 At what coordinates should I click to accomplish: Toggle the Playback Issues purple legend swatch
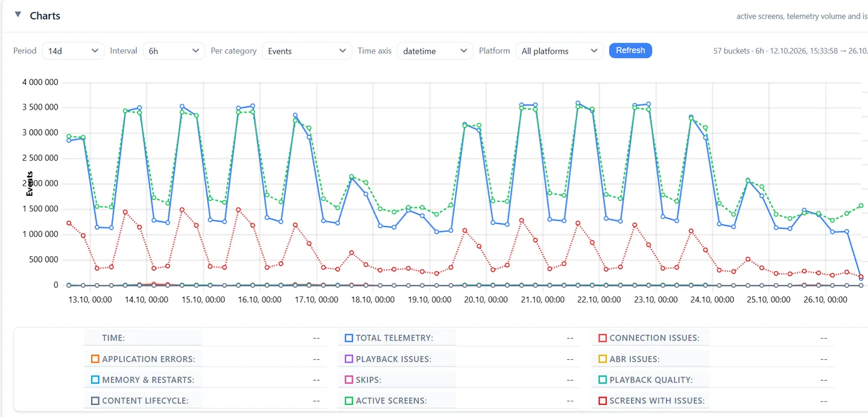349,359
